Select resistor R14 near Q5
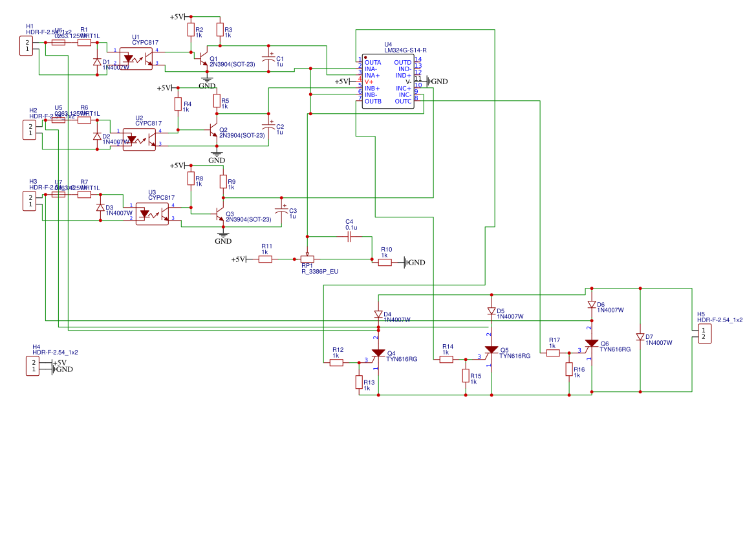 tap(446, 358)
